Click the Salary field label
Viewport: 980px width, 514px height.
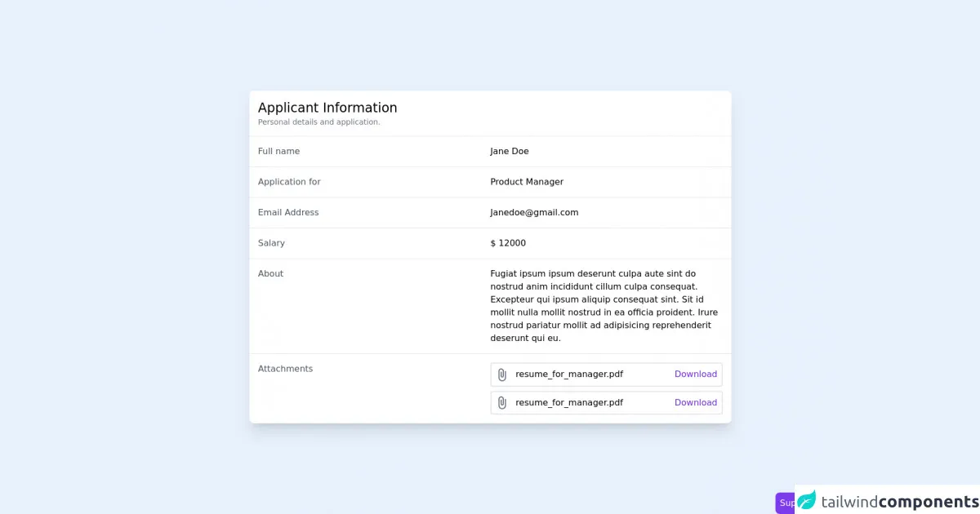point(272,243)
